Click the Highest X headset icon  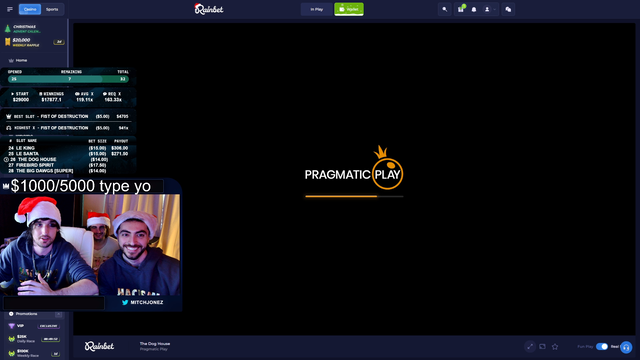click(x=9, y=128)
